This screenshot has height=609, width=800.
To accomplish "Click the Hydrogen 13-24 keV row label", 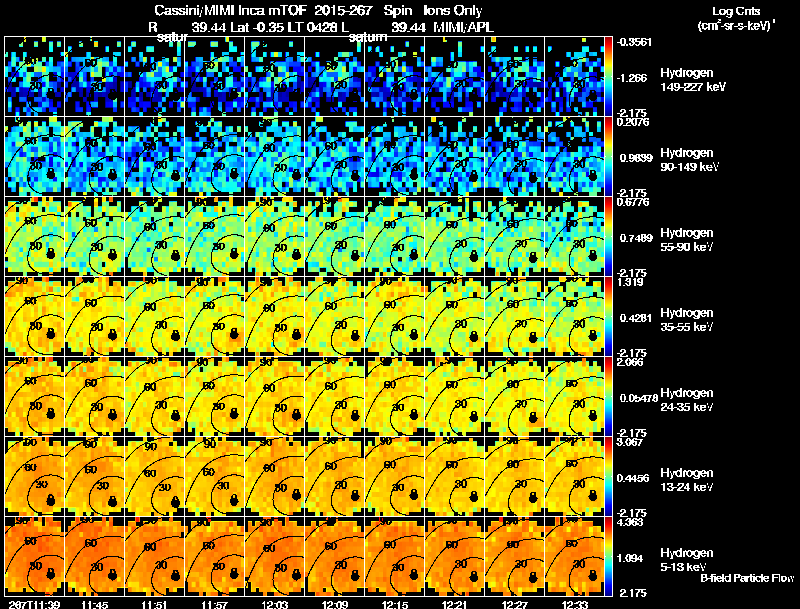I will 687,480.
